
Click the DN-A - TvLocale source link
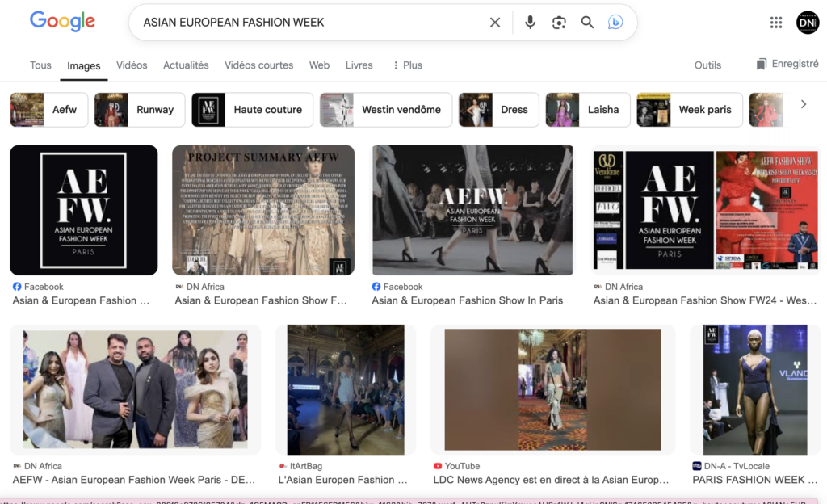coord(731,466)
